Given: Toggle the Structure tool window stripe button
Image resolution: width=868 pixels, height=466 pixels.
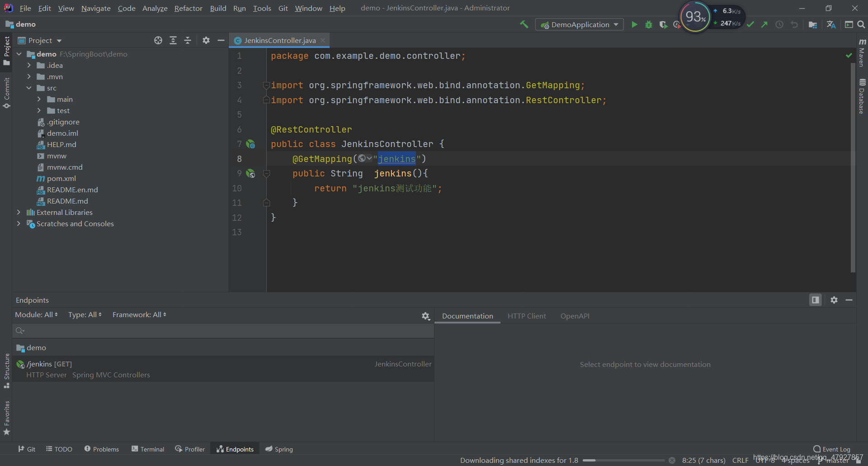Looking at the screenshot, I should tap(6, 371).
